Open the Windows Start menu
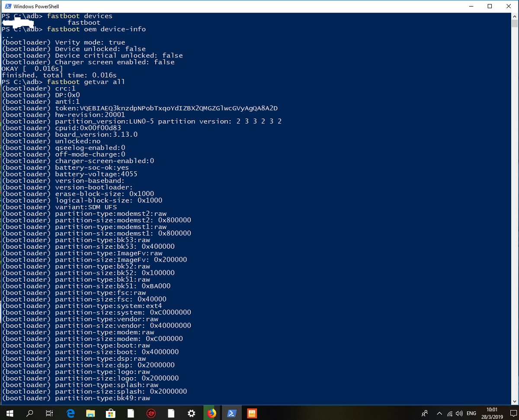The image size is (519, 420). [10, 413]
